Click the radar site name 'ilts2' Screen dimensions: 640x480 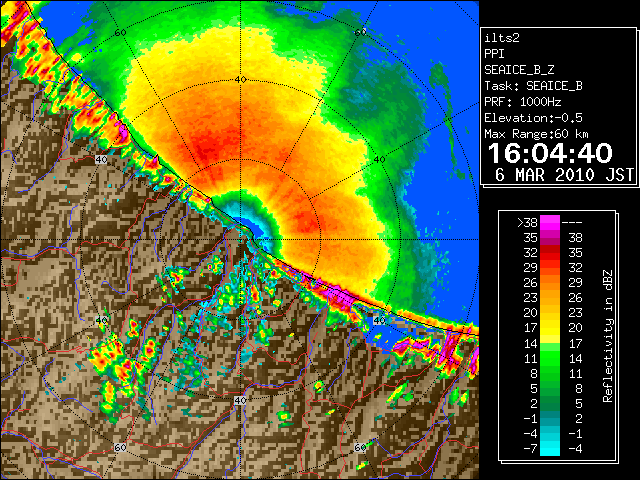click(502, 38)
